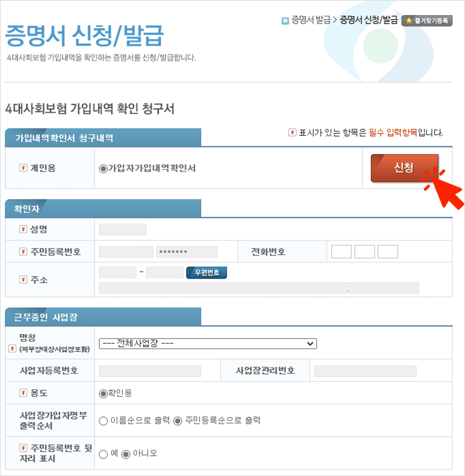Click the asterisk marker next to 용도
The image size is (465, 476).
pyautogui.click(x=23, y=394)
